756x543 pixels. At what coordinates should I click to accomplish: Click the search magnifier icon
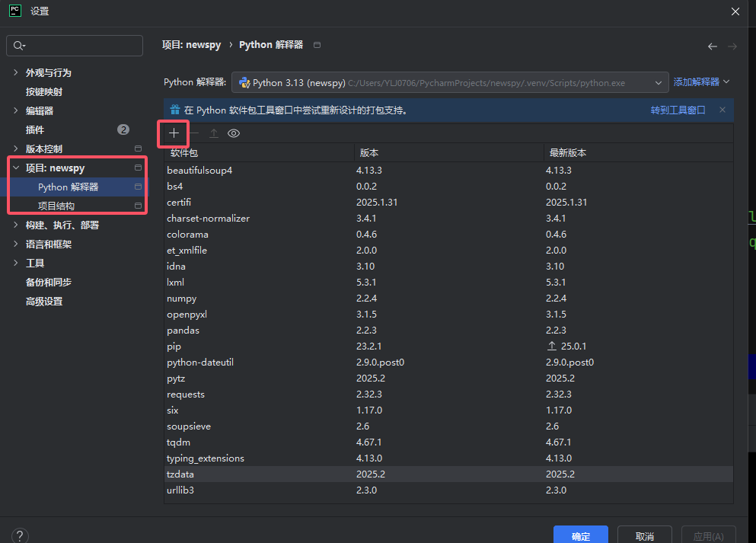pyautogui.click(x=19, y=46)
